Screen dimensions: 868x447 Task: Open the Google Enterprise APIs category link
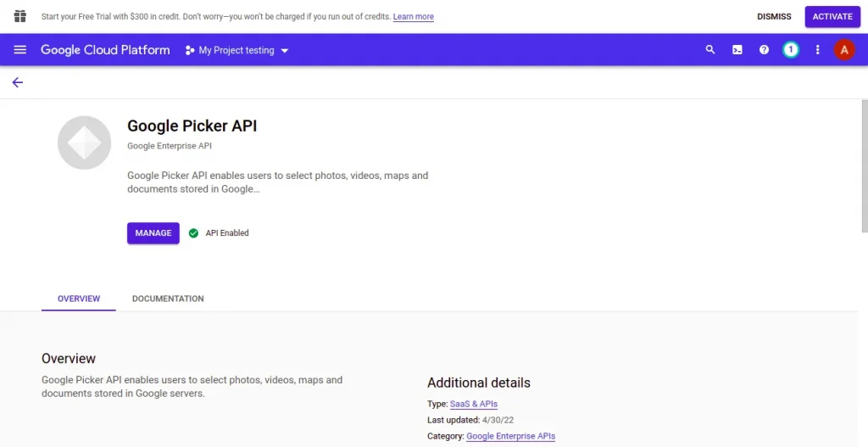[x=510, y=436]
